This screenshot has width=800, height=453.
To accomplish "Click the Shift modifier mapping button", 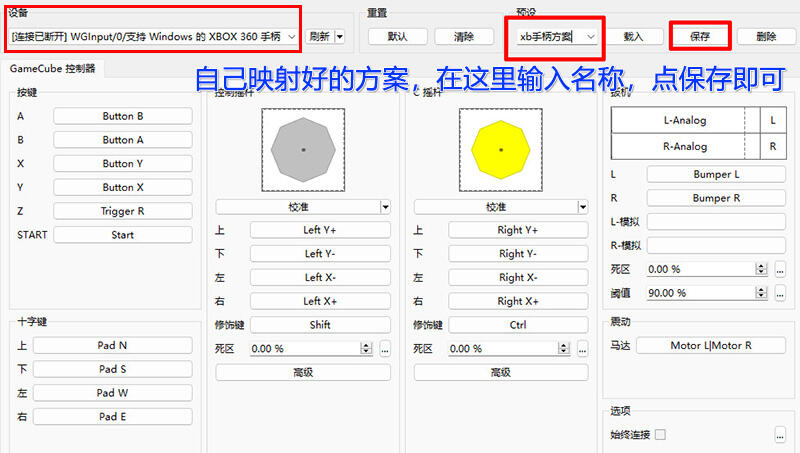I will coord(320,325).
